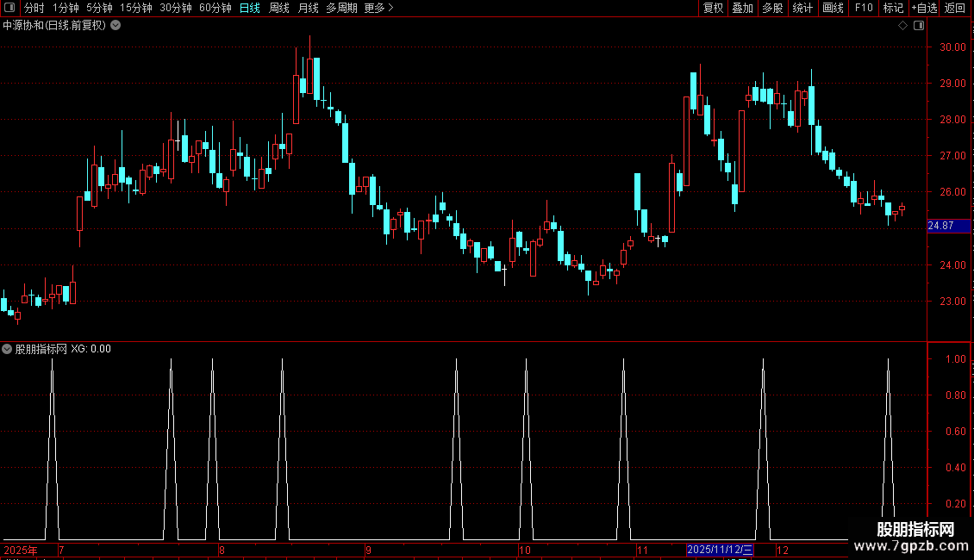Select the 1分钟 period
The height and width of the screenshot is (560, 974).
tap(66, 8)
